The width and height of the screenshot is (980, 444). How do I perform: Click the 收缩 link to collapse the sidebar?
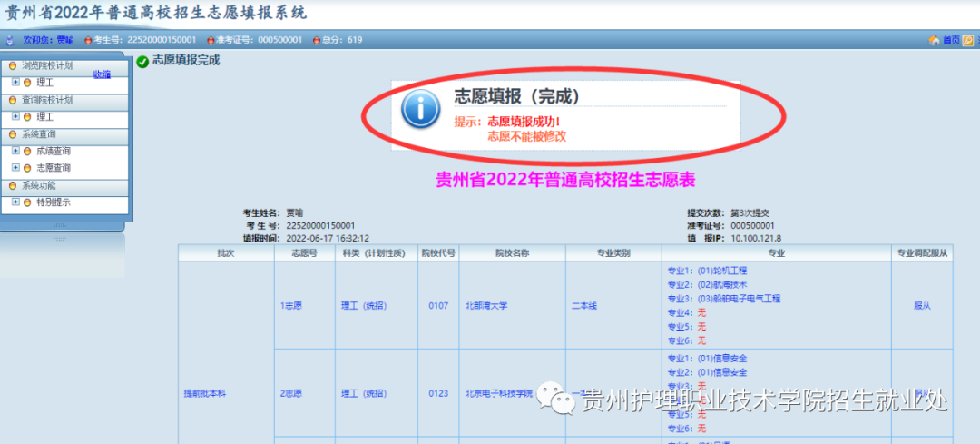pos(102,74)
